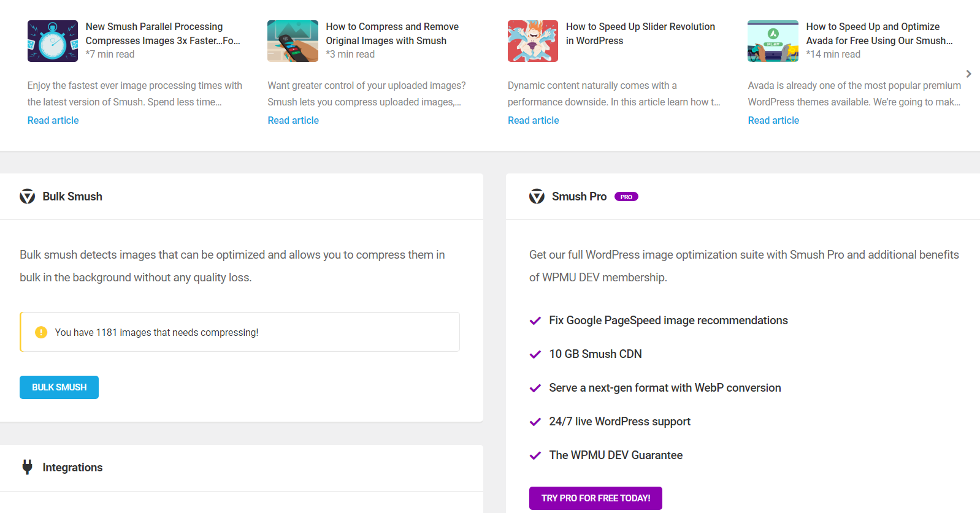Click the Integrations section heading
The width and height of the screenshot is (980, 513).
coord(72,467)
